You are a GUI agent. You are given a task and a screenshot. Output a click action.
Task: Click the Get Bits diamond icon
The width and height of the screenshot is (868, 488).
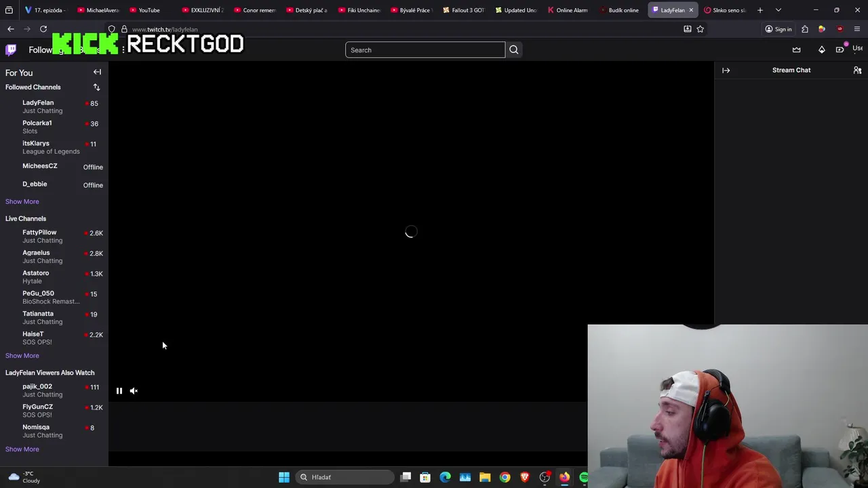821,49
